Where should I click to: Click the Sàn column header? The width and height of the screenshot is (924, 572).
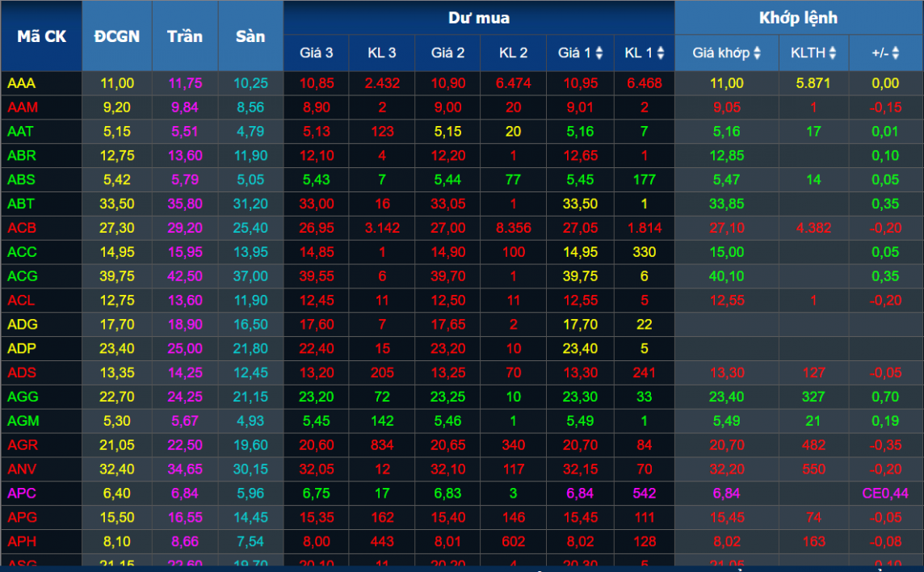click(250, 36)
